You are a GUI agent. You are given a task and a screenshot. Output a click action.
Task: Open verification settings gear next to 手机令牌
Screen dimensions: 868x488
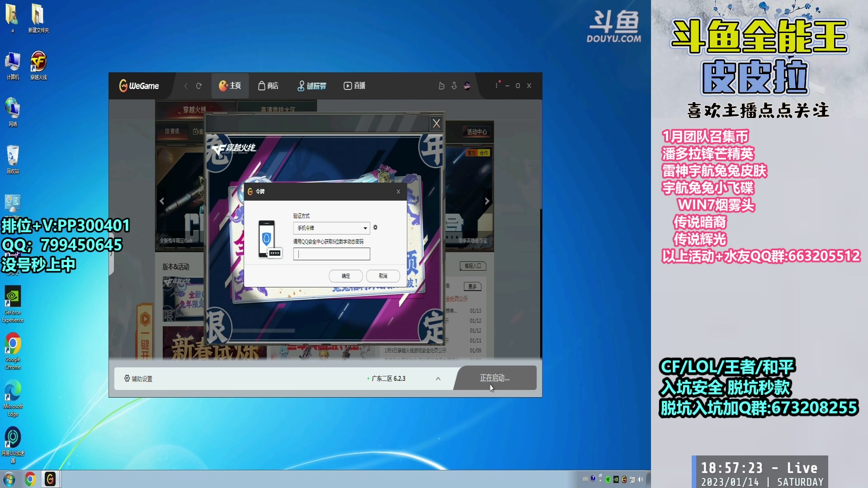tap(376, 228)
